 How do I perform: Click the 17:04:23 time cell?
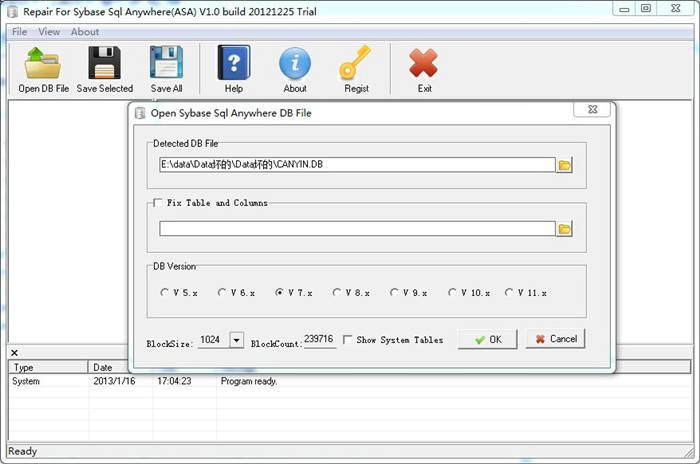pyautogui.click(x=174, y=381)
